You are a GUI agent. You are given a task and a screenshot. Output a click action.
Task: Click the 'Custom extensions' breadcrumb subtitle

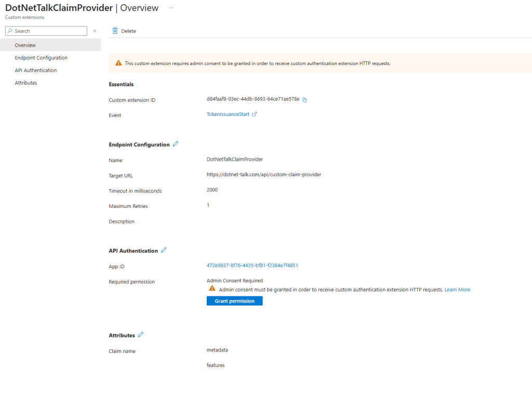point(24,17)
